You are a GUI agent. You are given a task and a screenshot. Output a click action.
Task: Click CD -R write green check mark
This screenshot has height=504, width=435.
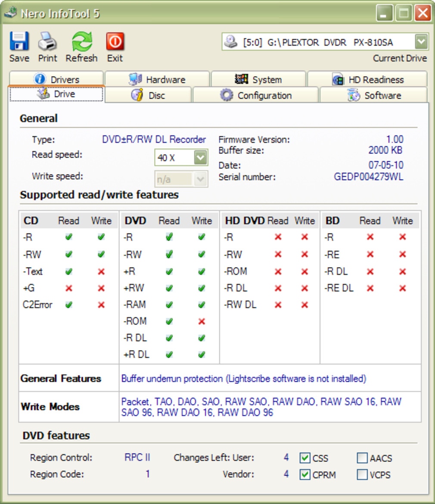pyautogui.click(x=101, y=237)
